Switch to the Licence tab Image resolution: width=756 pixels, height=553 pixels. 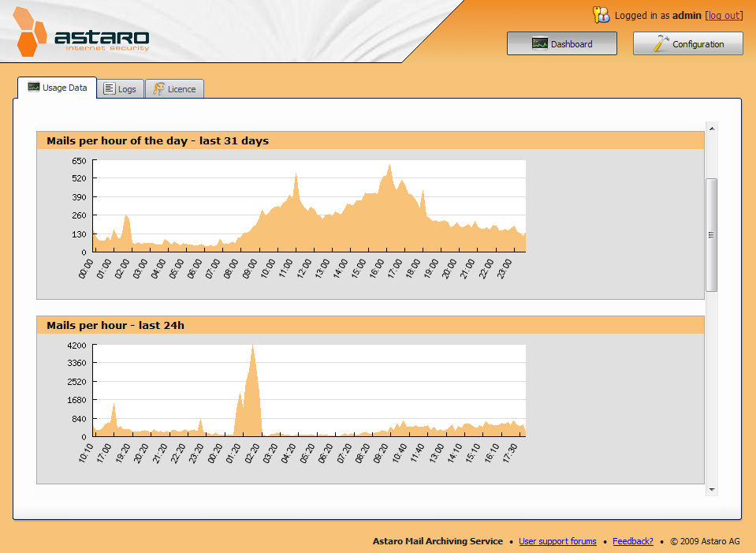tap(174, 89)
